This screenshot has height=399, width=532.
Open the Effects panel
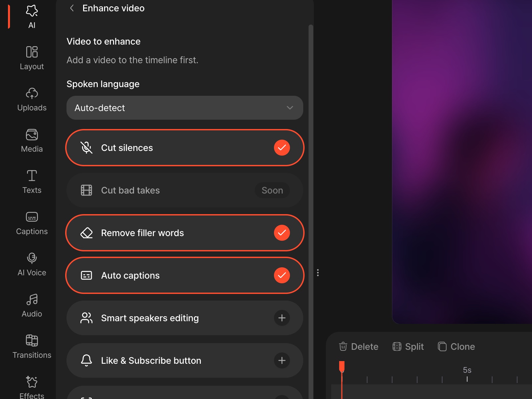pyautogui.click(x=32, y=387)
